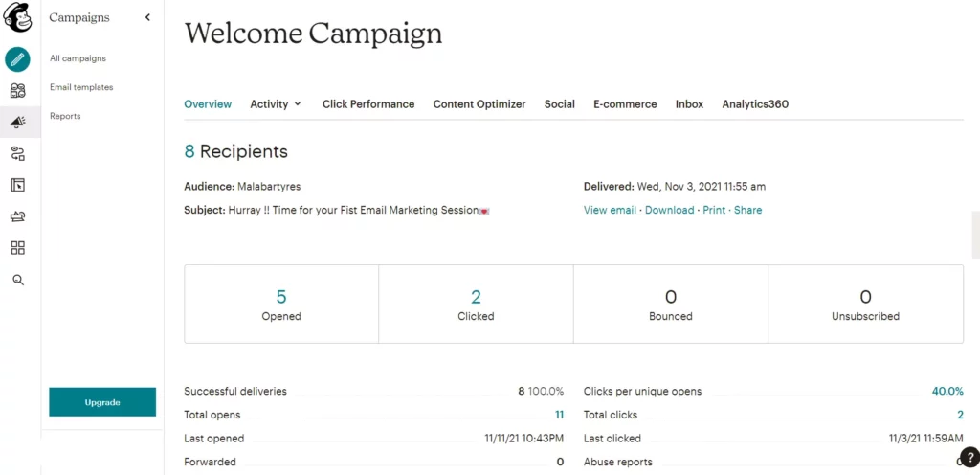Open the Content Studio icon
980x475 pixels.
17,216
